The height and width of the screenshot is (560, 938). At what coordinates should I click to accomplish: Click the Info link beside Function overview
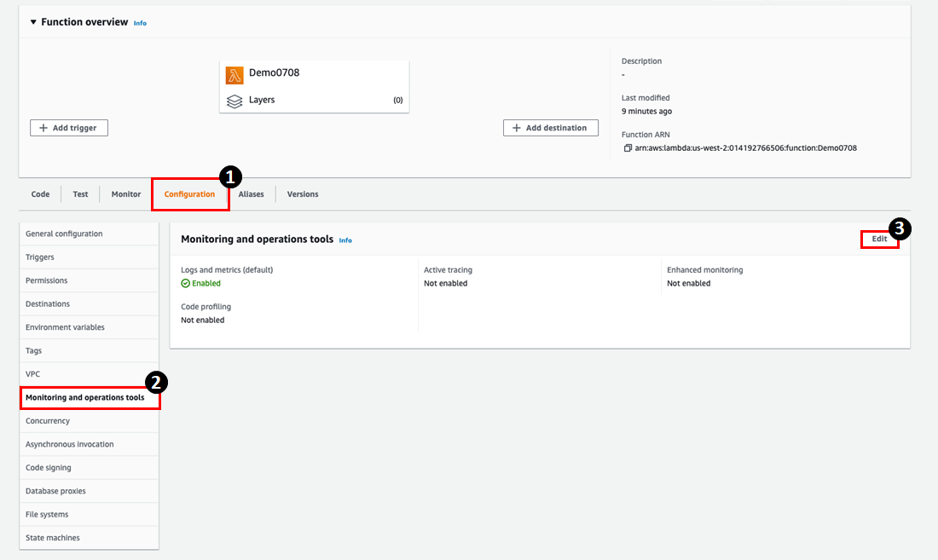click(x=139, y=22)
